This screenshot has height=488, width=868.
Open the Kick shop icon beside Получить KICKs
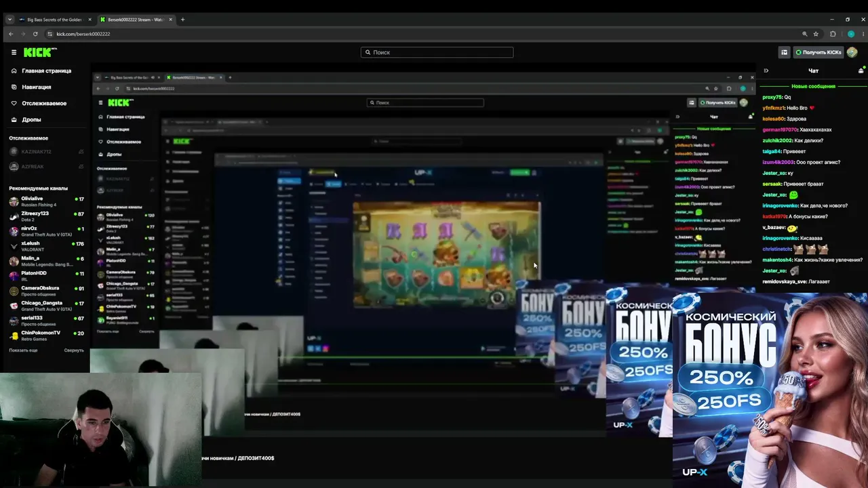click(785, 52)
